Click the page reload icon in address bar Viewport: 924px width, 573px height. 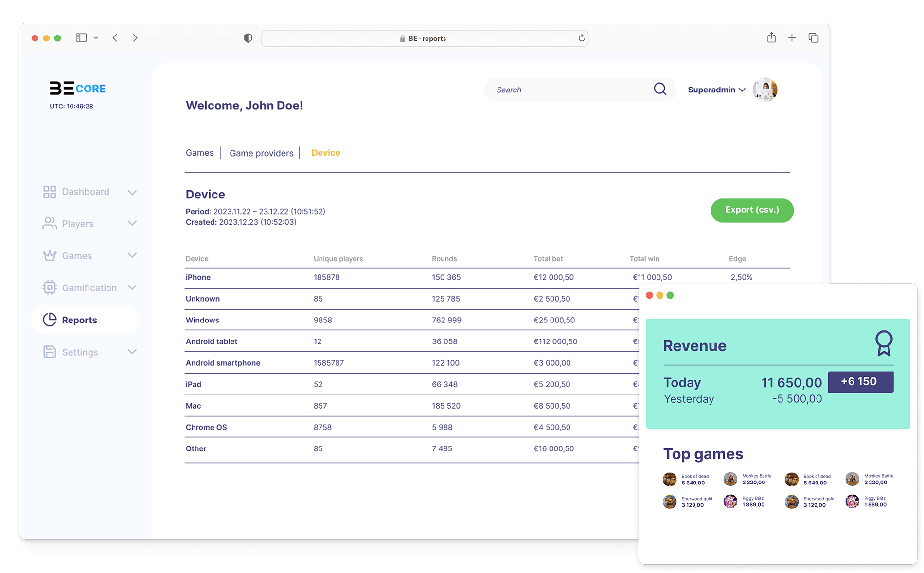[581, 38]
